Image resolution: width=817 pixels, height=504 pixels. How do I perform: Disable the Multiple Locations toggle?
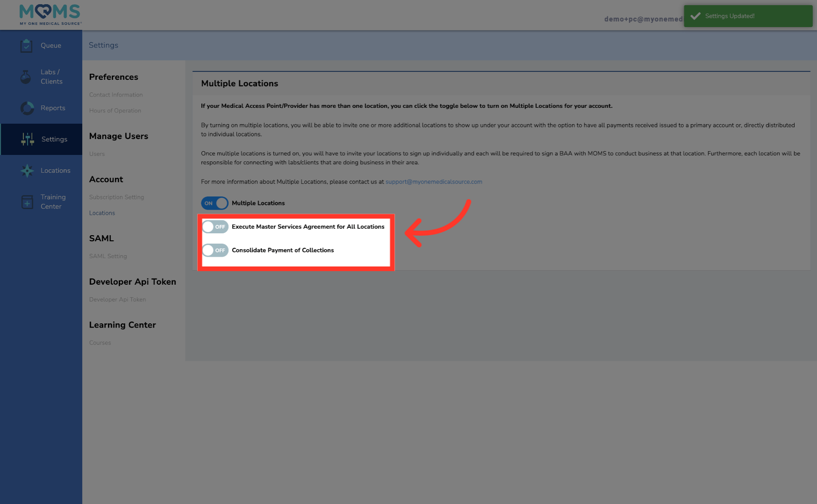point(214,203)
